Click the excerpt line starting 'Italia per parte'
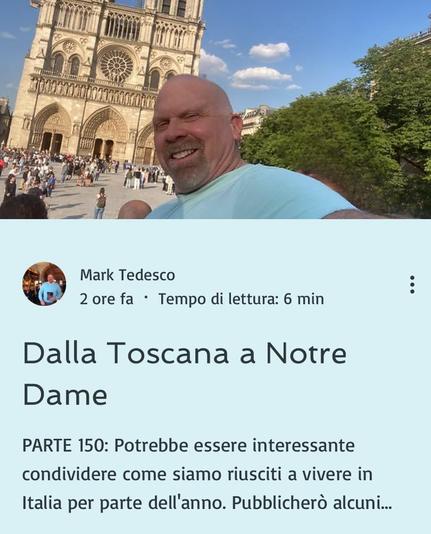The width and height of the screenshot is (431, 534). pyautogui.click(x=207, y=503)
